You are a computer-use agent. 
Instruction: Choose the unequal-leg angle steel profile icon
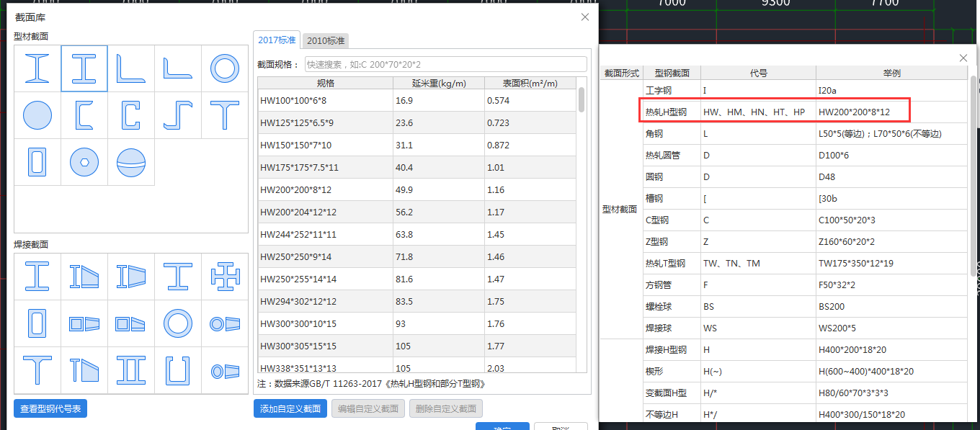[178, 68]
